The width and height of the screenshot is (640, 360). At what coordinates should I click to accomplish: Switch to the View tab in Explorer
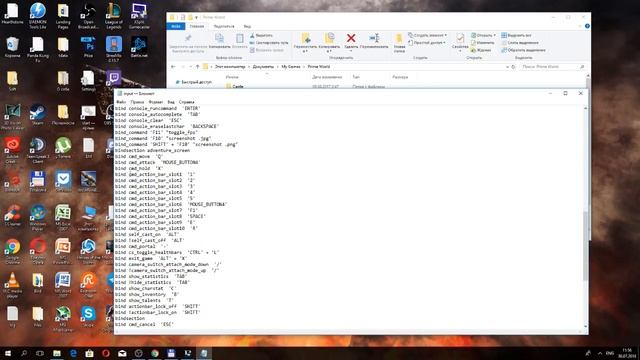pos(247,26)
